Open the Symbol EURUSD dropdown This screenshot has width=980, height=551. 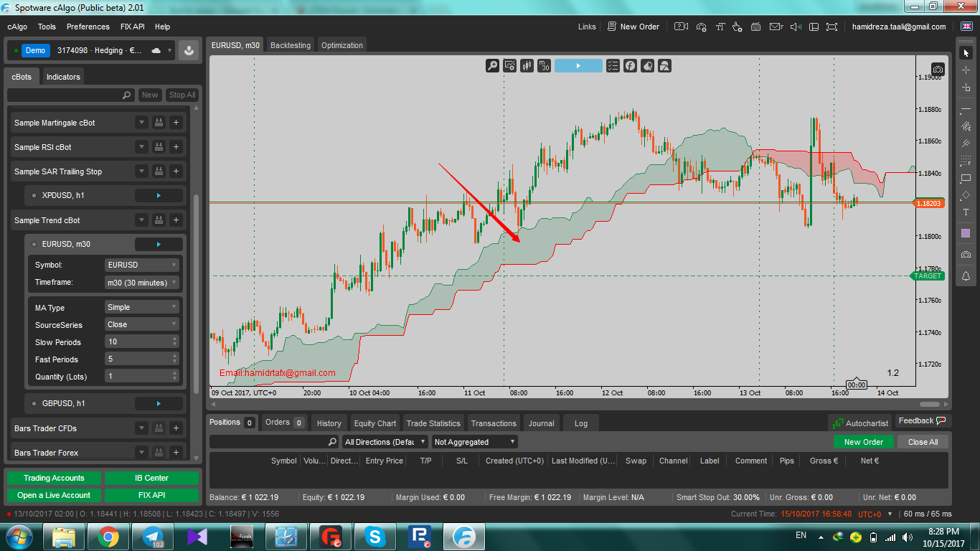tap(141, 265)
